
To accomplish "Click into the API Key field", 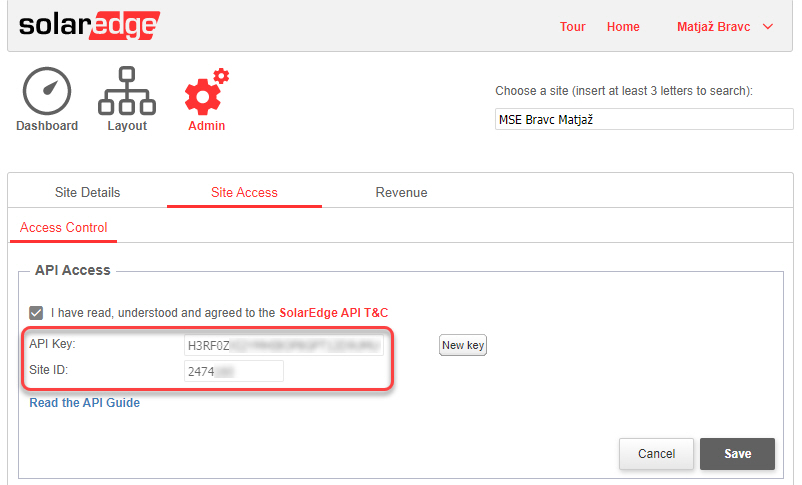I will pyautogui.click(x=283, y=345).
